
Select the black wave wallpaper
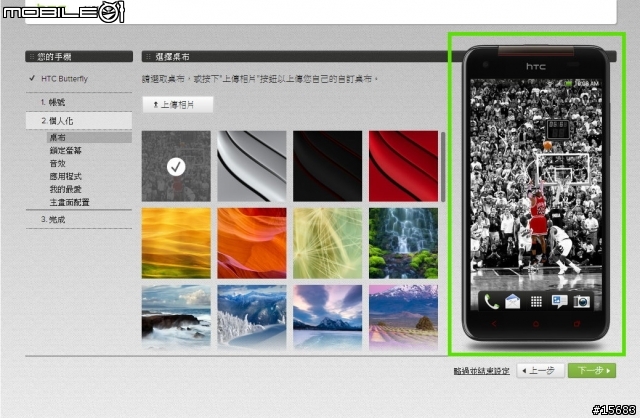pyautogui.click(x=327, y=166)
